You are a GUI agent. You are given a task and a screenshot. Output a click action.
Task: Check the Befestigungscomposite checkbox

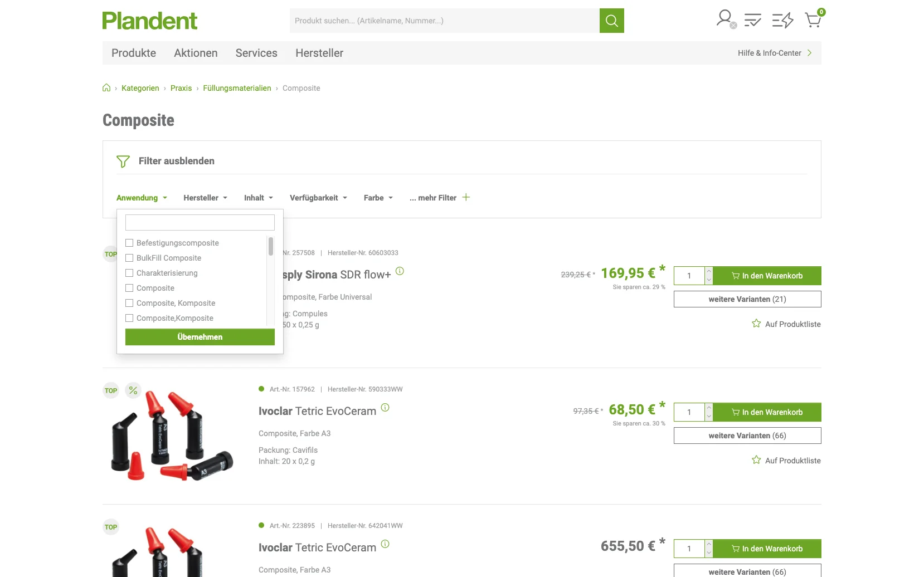[129, 243]
